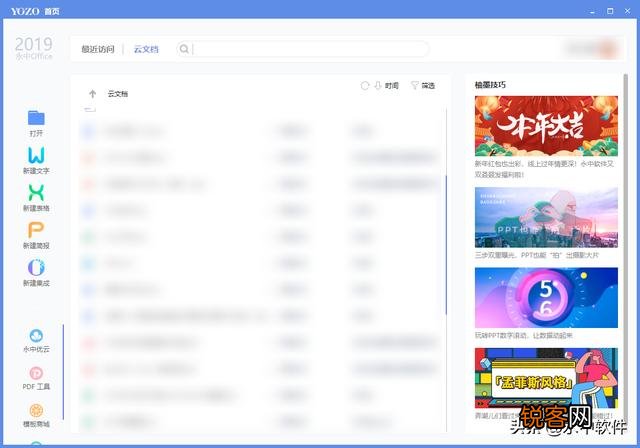Open the 筛选 filter options
The width and height of the screenshot is (640, 448).
pos(422,86)
